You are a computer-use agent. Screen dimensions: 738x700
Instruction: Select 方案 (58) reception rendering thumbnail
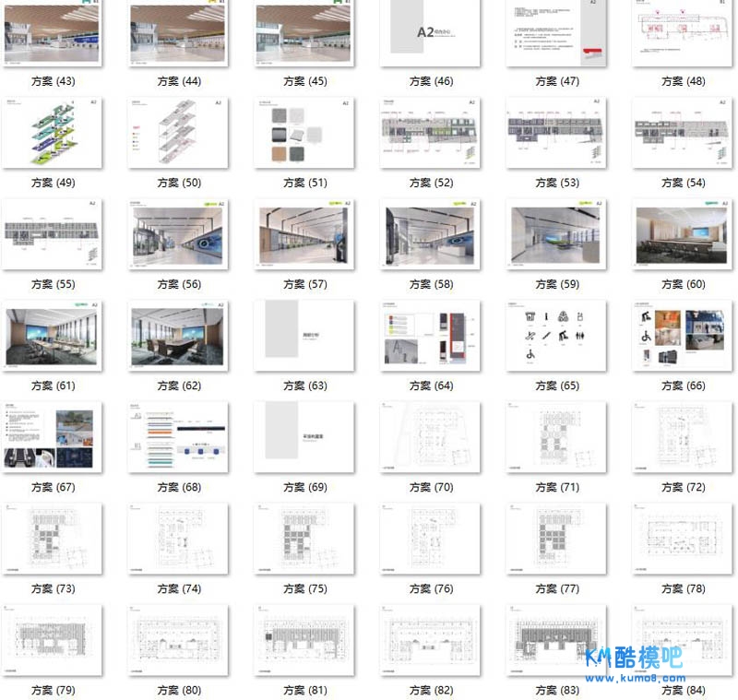430,235
